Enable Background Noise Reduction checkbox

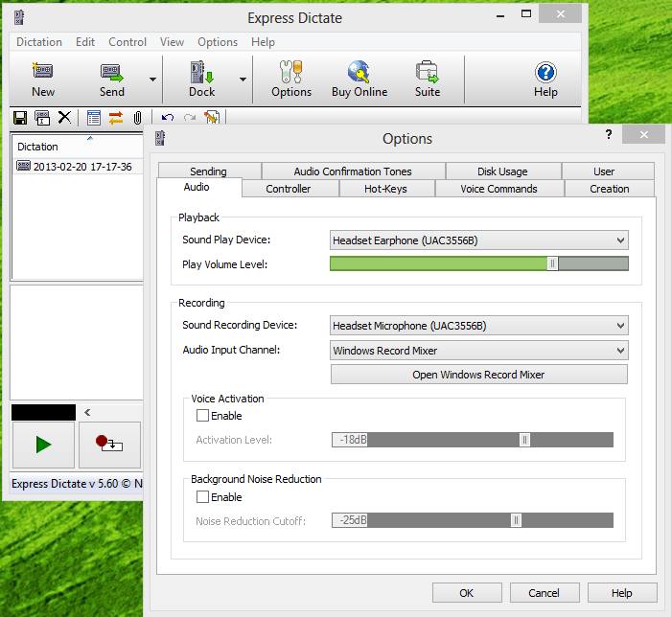(202, 497)
